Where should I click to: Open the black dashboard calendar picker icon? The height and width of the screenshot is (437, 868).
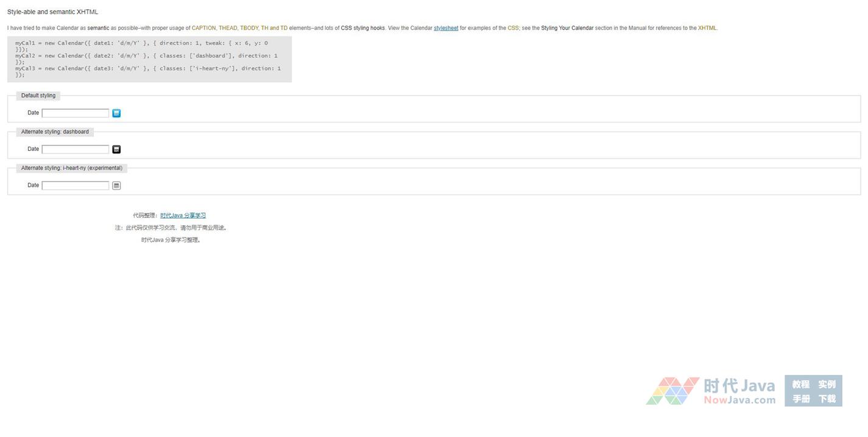click(116, 149)
